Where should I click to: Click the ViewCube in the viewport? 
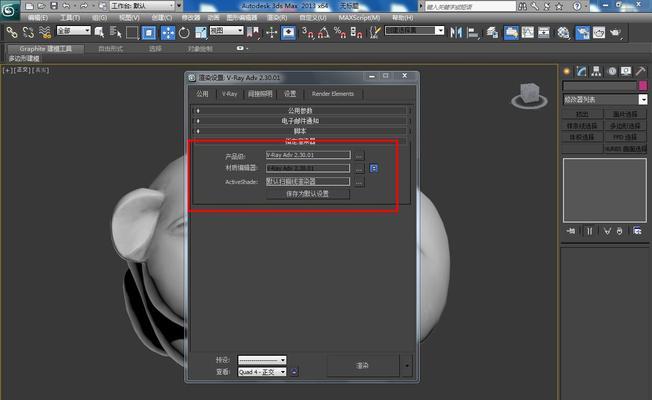[x=530, y=95]
